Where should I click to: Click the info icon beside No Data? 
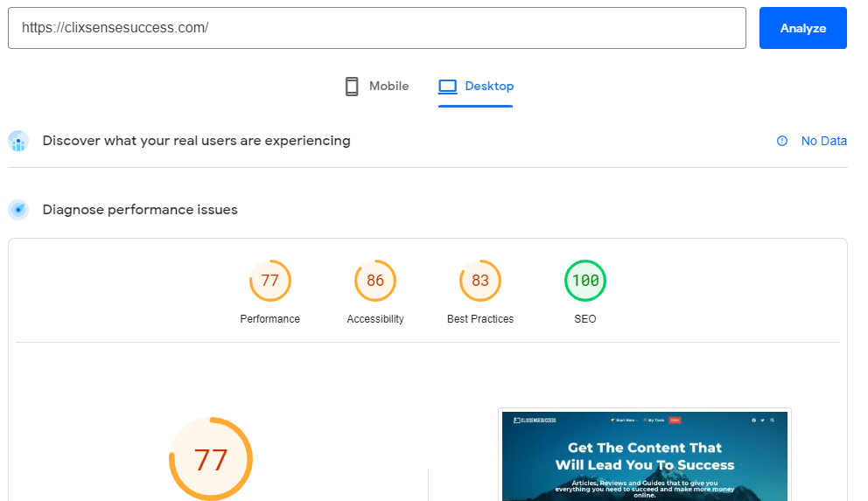[x=782, y=141]
